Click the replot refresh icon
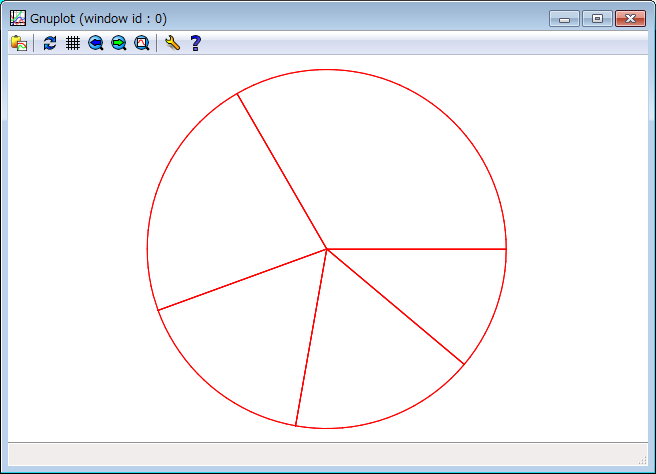Screen dimensions: 656x474 click(x=50, y=43)
